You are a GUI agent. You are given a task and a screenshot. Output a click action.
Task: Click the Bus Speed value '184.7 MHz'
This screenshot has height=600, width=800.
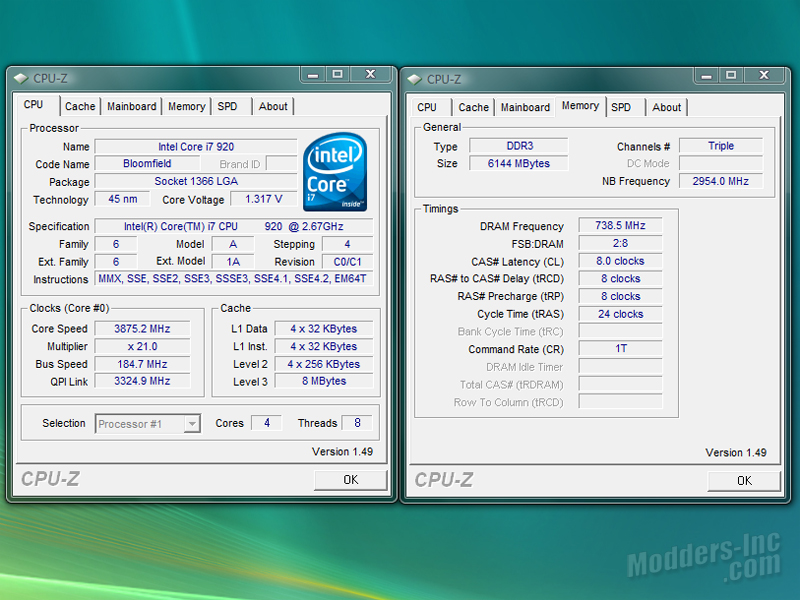coord(142,364)
